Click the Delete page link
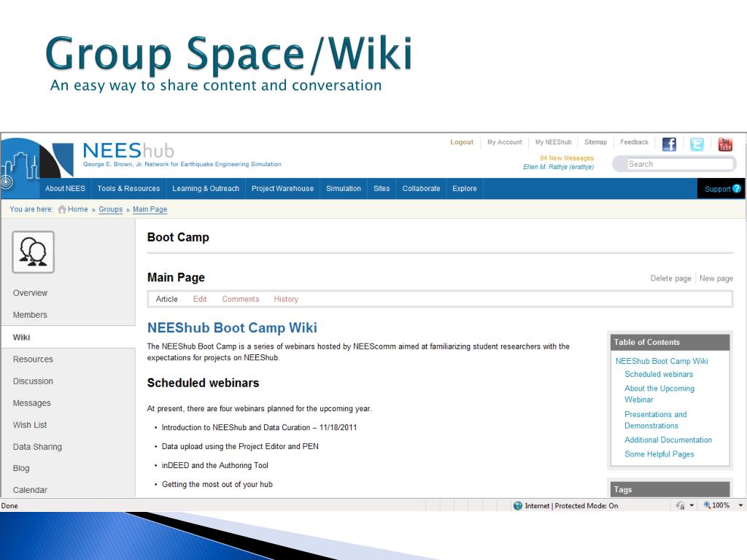Screen dimensions: 747x560 click(x=671, y=278)
